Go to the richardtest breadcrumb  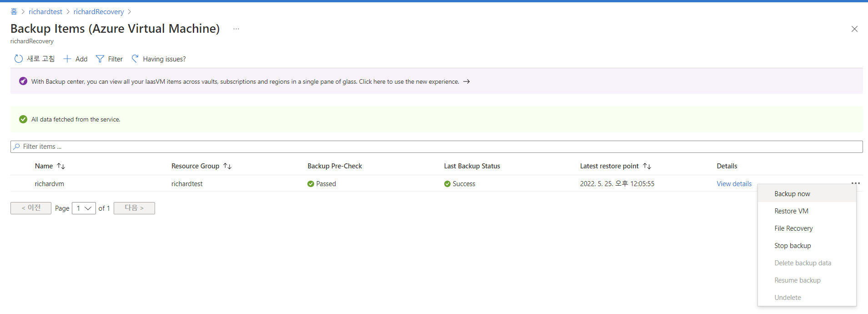tap(45, 11)
